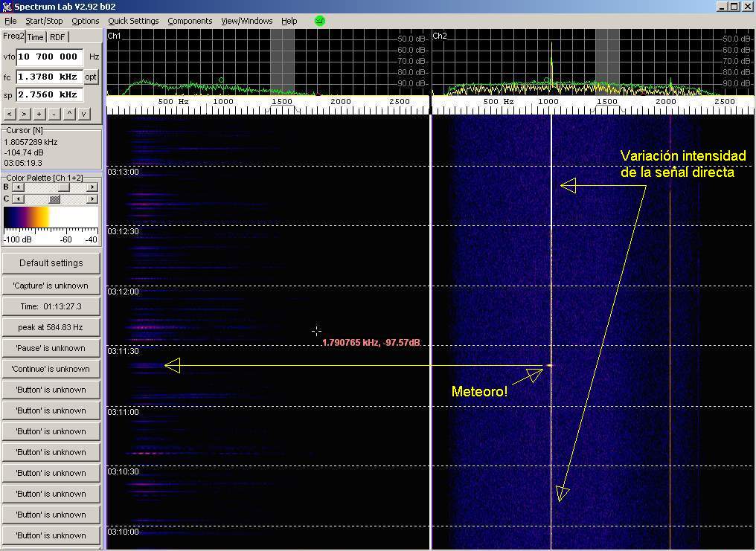
Task: Click the '>' frequency shift right button
Action: coord(24,114)
